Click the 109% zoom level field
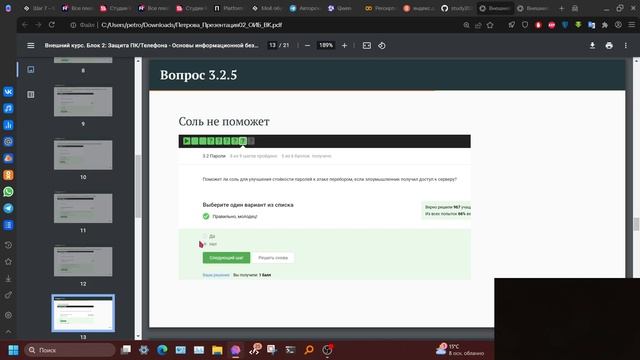The image size is (640, 360). tap(326, 45)
